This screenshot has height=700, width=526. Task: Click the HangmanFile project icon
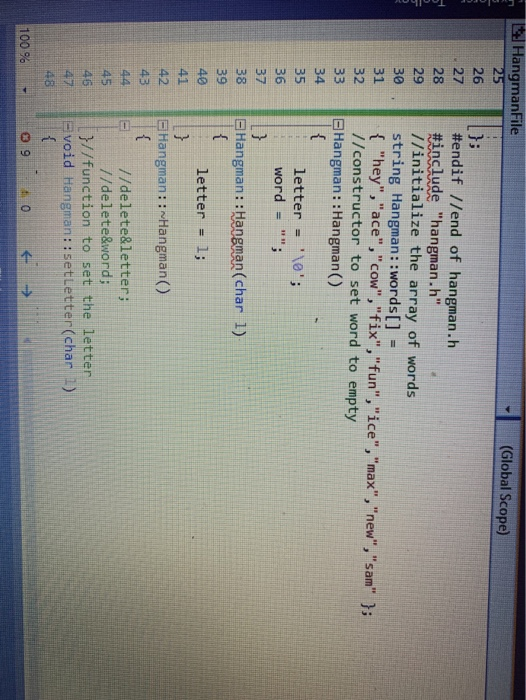pyautogui.click(x=518, y=31)
